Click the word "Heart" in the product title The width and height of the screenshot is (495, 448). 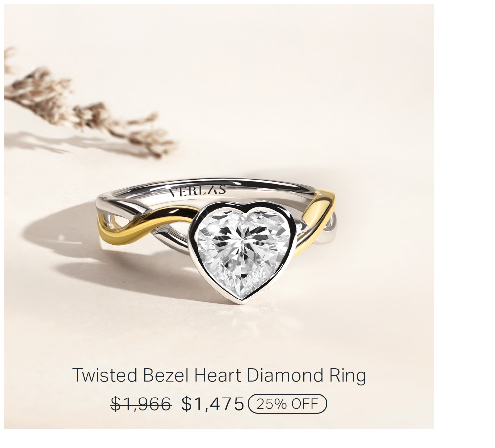(x=218, y=375)
